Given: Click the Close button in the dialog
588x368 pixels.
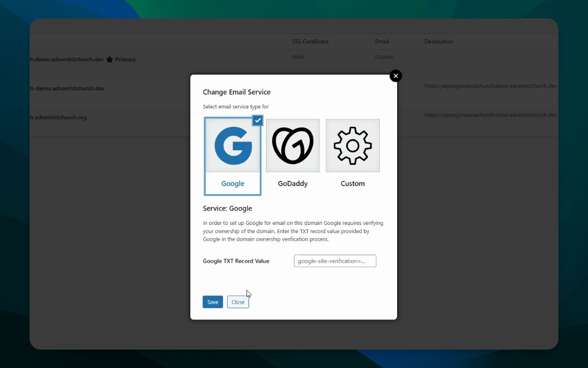Looking at the screenshot, I should tap(238, 302).
